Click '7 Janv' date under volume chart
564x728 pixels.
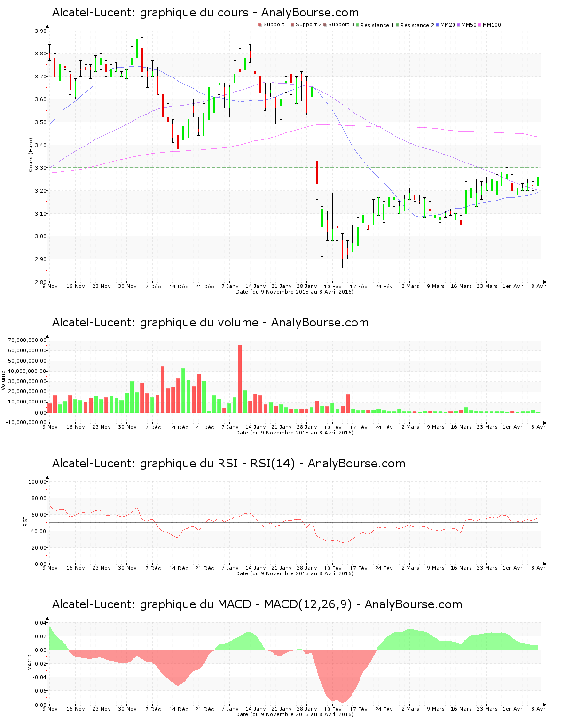[x=230, y=427]
